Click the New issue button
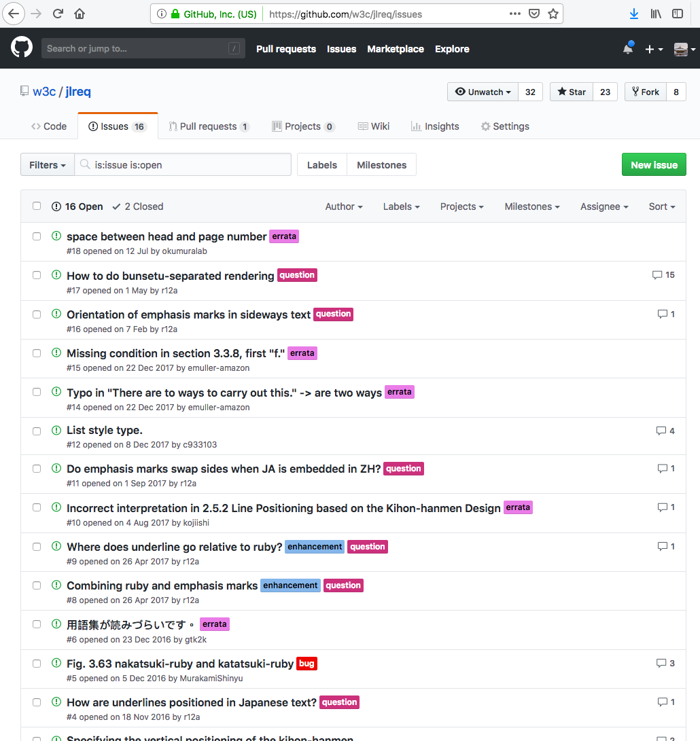 [653, 164]
